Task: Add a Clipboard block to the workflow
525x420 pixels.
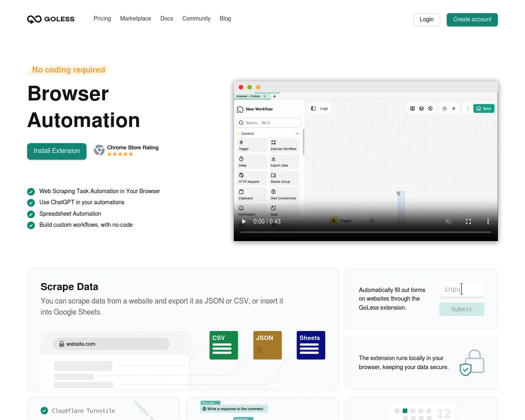Action: (251, 194)
